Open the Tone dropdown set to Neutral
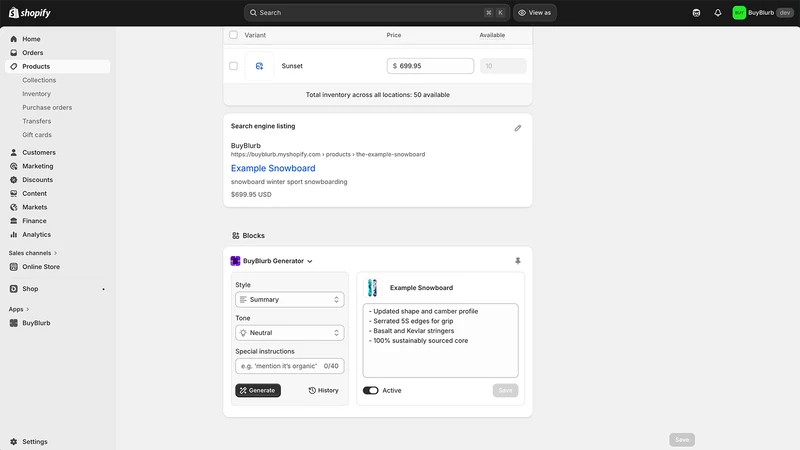The image size is (800, 450). 290,333
